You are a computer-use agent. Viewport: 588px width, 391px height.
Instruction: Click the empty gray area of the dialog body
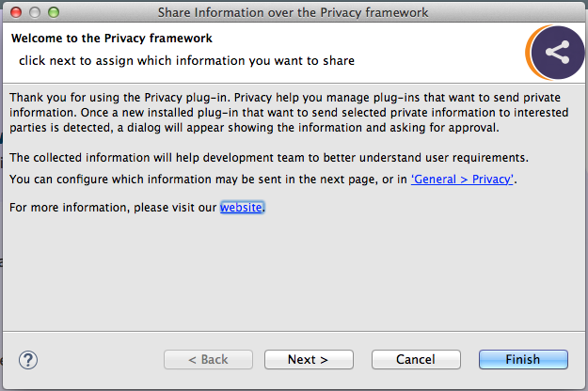click(x=294, y=274)
